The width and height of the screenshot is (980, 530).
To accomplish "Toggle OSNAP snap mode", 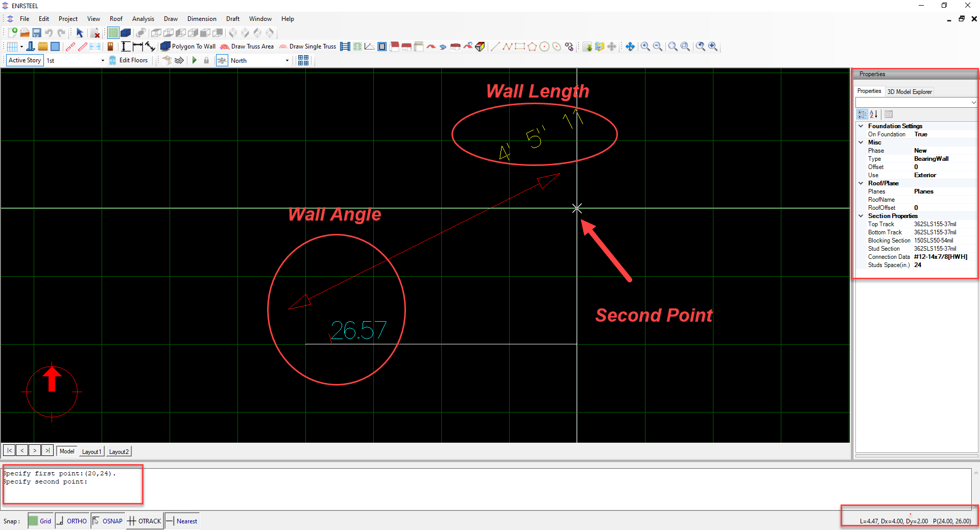I will (x=108, y=521).
